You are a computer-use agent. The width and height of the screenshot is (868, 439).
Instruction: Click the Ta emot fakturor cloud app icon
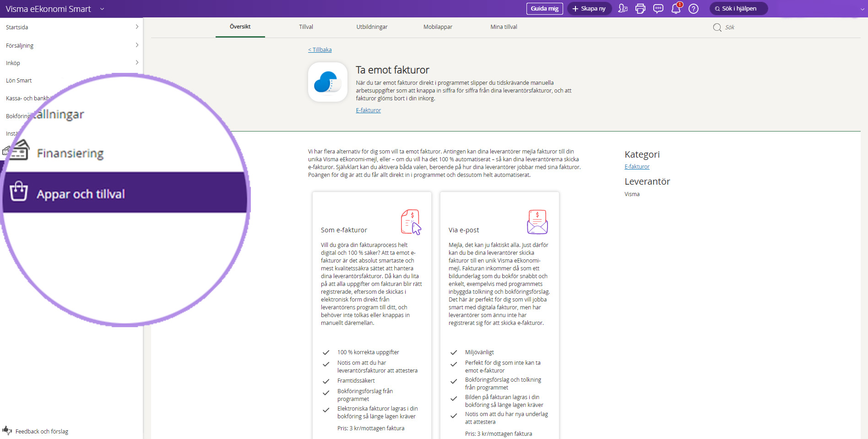328,82
